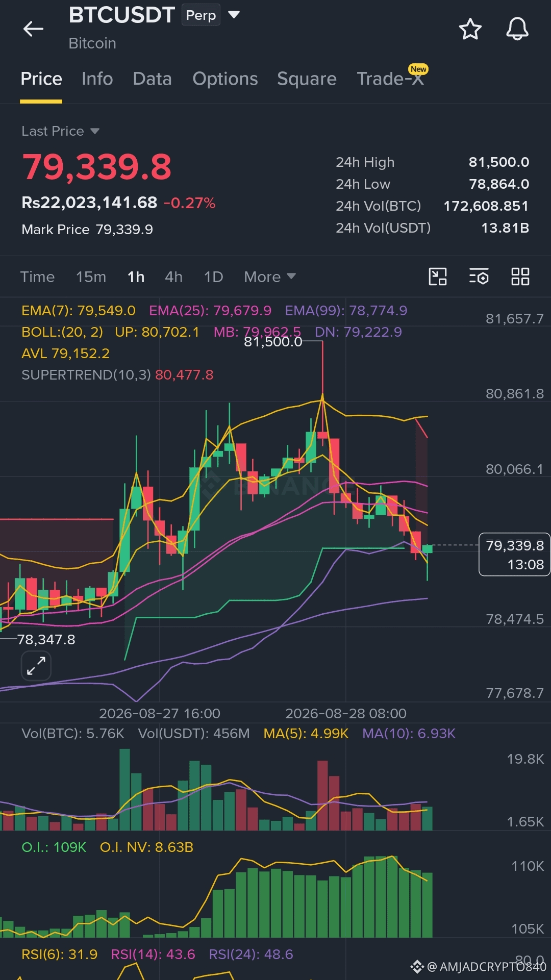Tap the BTCUSDT pair title

point(122,15)
